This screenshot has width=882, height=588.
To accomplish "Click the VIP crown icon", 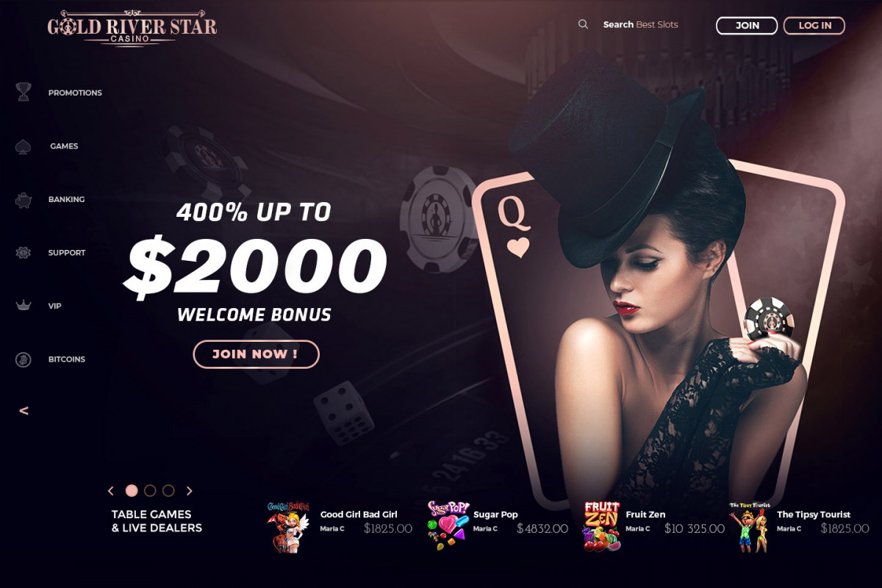I will [24, 305].
